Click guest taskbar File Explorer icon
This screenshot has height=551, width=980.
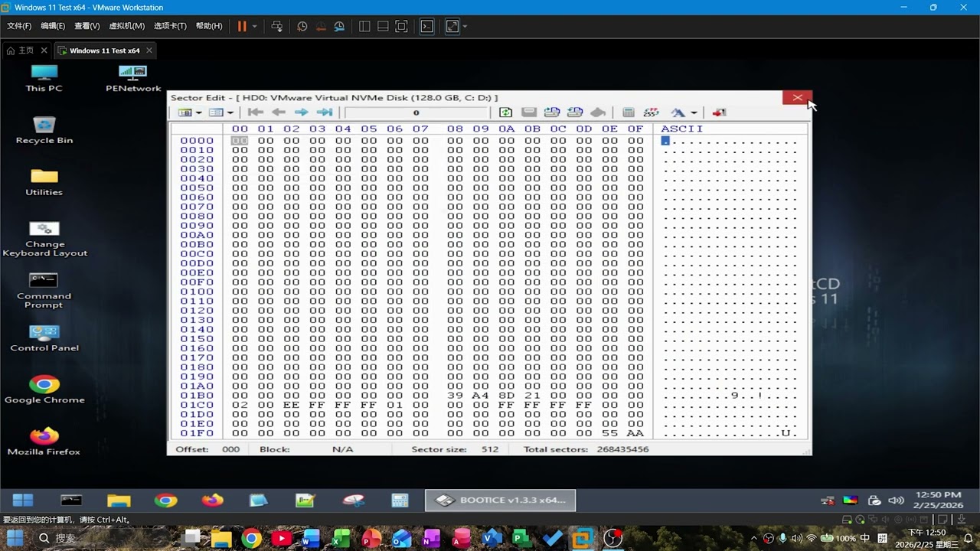point(119,500)
